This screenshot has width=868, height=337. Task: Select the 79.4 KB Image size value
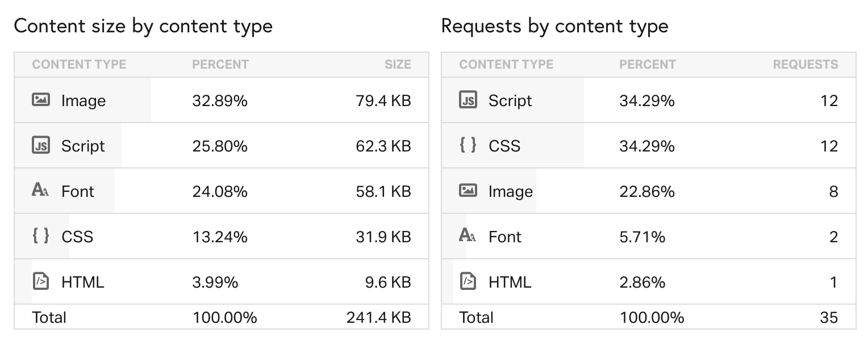click(x=383, y=101)
